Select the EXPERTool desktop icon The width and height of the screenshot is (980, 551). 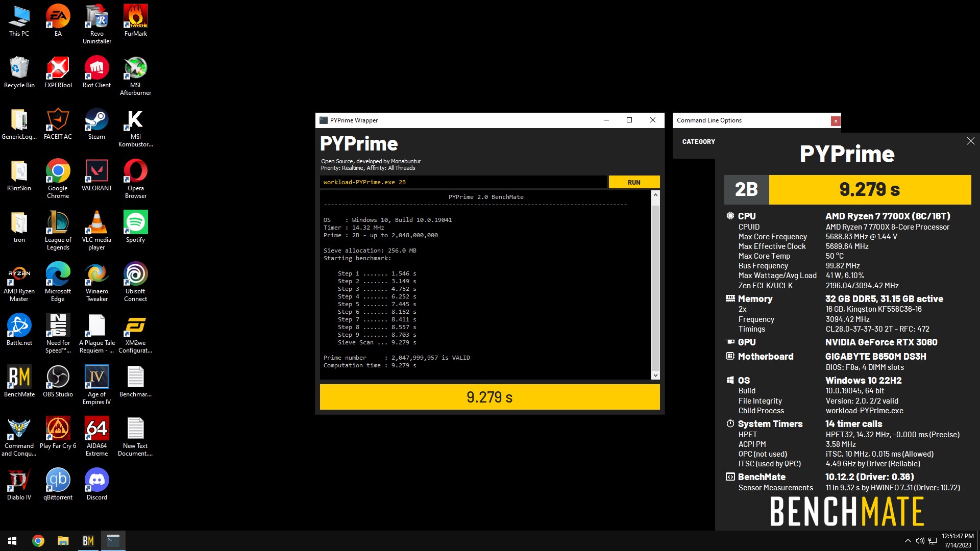point(58,72)
